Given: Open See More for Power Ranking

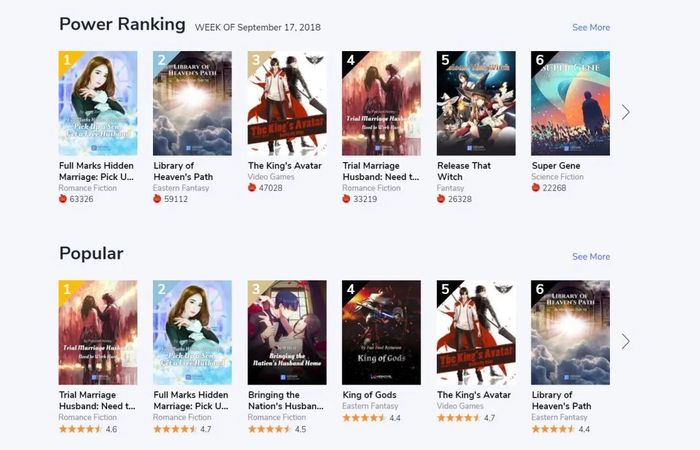Looking at the screenshot, I should tap(591, 27).
